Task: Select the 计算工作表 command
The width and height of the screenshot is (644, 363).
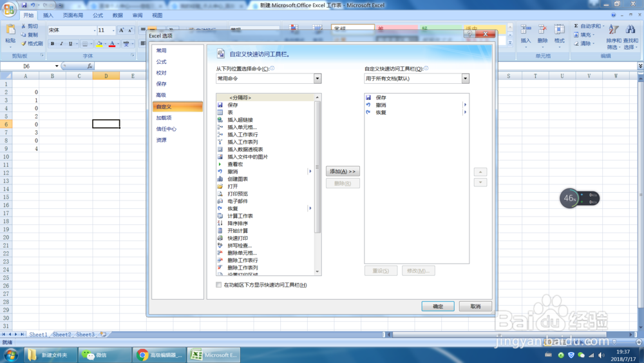Action: click(x=265, y=216)
